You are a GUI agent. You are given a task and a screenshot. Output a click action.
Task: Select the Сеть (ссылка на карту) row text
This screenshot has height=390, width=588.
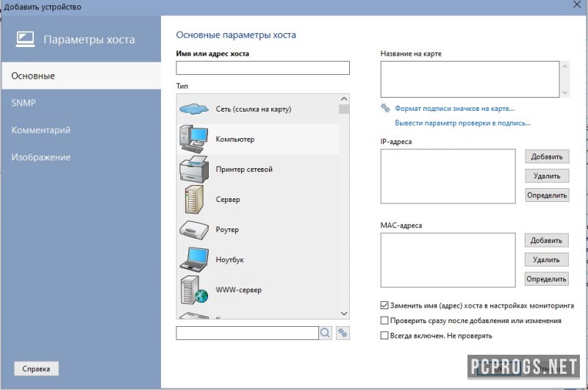click(x=254, y=109)
